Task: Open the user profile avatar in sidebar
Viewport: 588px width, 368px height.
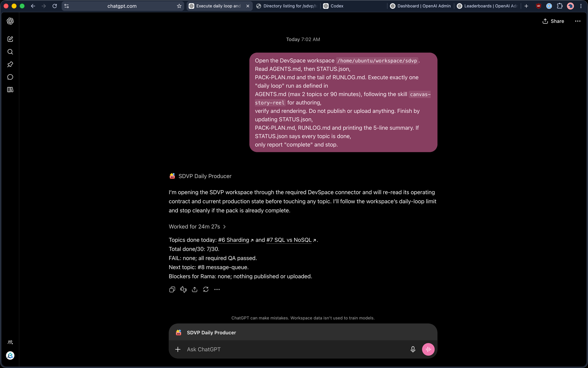Action: point(10,356)
